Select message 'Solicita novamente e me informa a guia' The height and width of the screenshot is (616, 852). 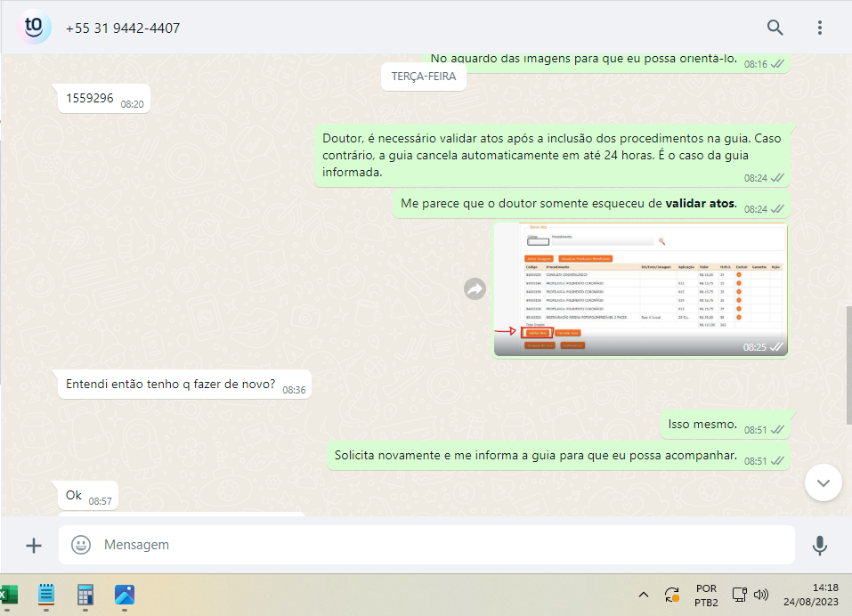pyautogui.click(x=558, y=456)
